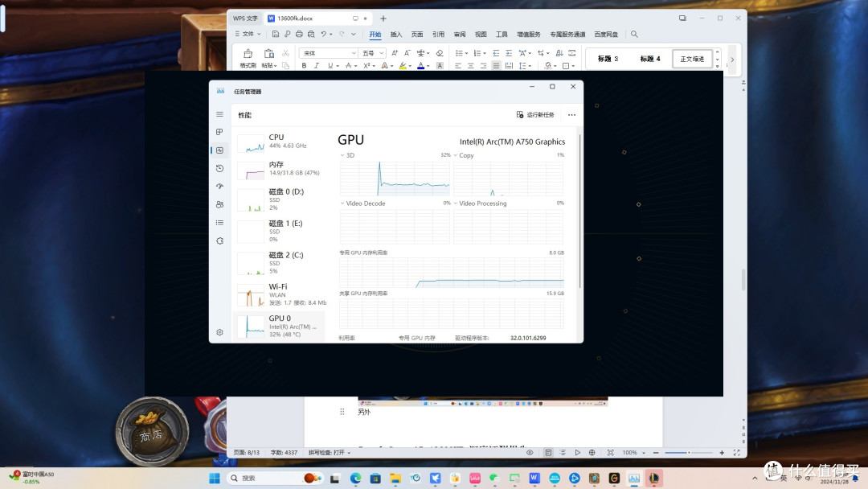Select GPU 0 in performance list
The width and height of the screenshot is (868, 489).
(280, 327)
